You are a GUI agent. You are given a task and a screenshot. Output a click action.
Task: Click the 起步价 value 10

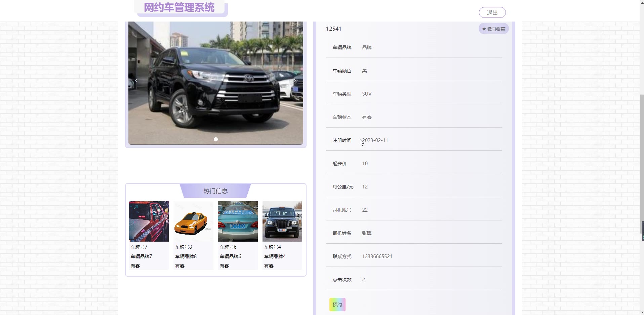(365, 164)
